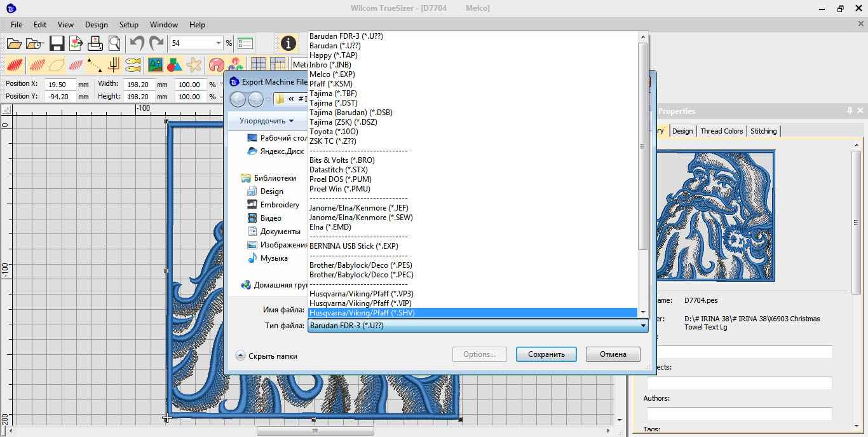Image resolution: width=868 pixels, height=437 pixels.
Task: Click the Options checklist icon
Action: tap(245, 43)
